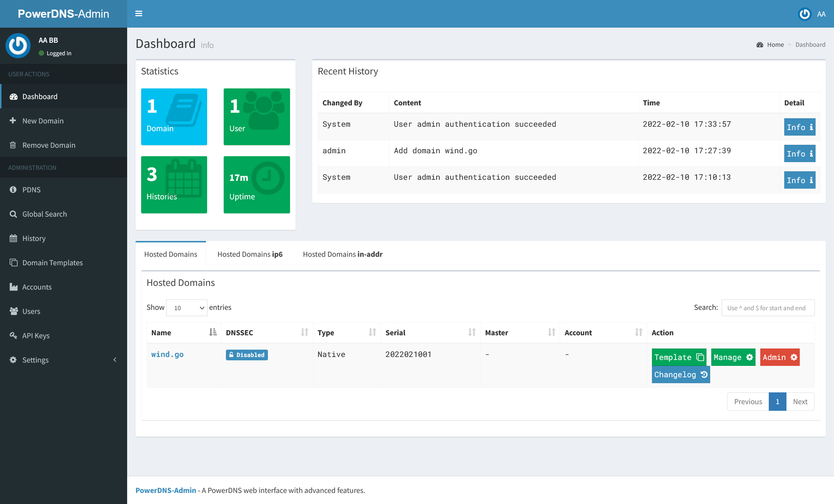The height and width of the screenshot is (504, 834).
Task: Switch to Hosted Domains tab
Action: pos(171,254)
